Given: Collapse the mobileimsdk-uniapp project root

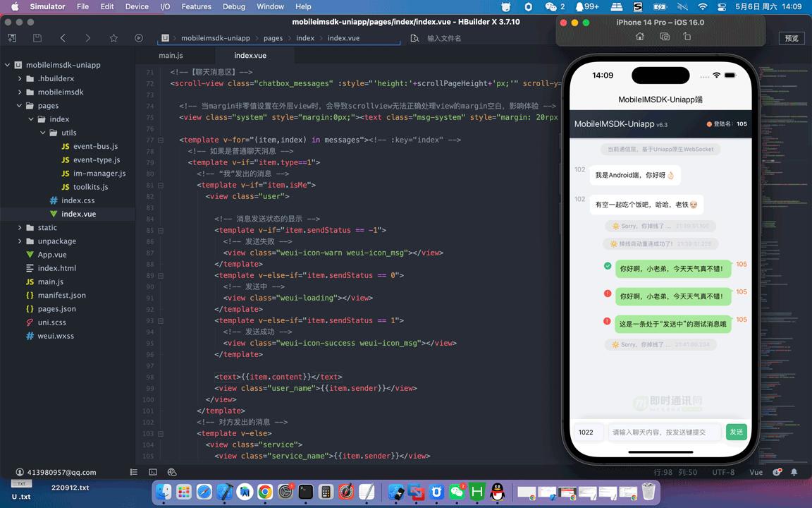Looking at the screenshot, I should 7,65.
